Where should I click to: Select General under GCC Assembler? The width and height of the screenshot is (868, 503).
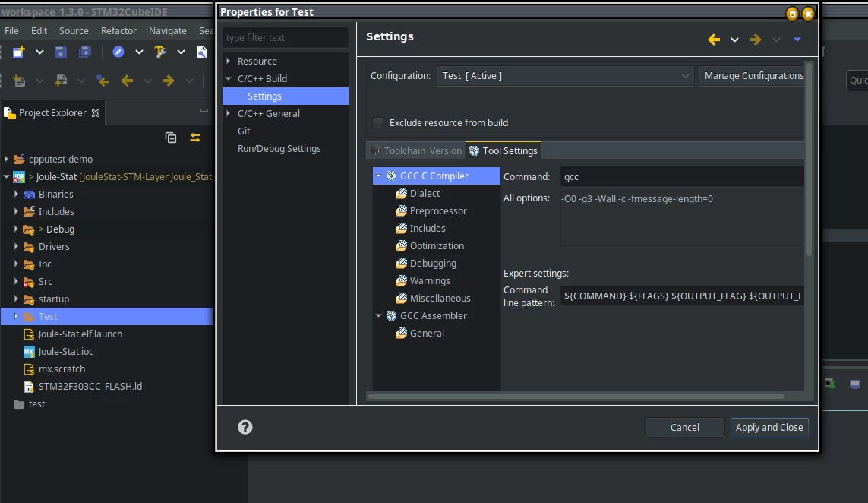click(x=427, y=333)
